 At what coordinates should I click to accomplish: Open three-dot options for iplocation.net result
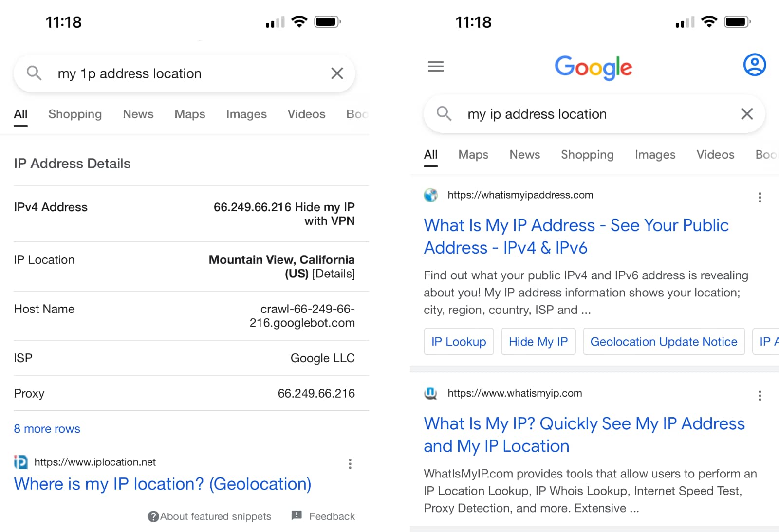[x=350, y=463]
